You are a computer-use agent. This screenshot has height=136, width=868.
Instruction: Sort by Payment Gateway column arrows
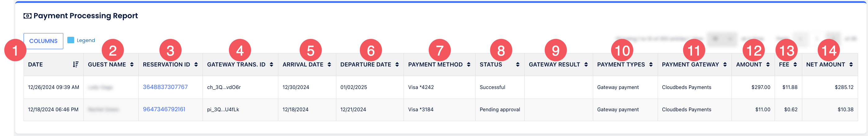point(725,65)
